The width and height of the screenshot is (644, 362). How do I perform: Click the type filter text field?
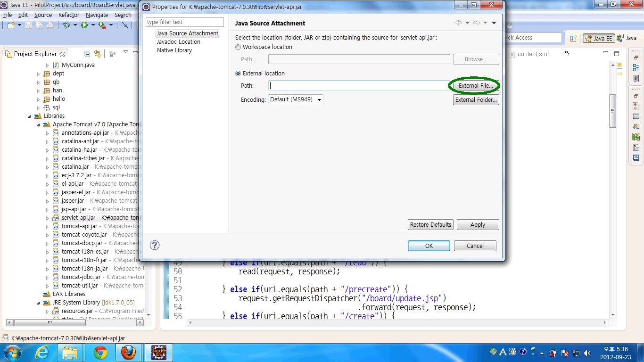tap(184, 22)
